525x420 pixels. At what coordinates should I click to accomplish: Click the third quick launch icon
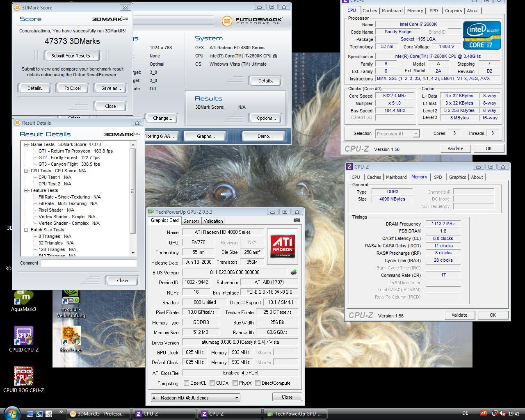(x=49, y=414)
